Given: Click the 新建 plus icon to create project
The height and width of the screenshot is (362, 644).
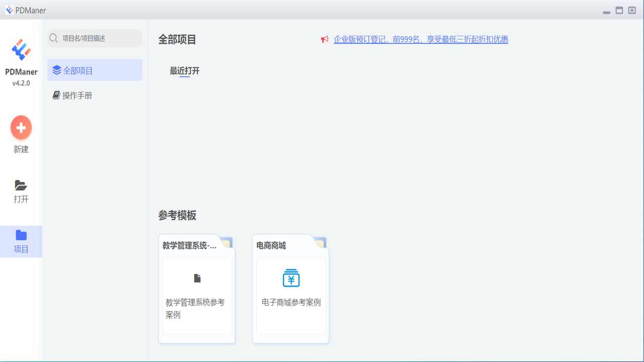Looking at the screenshot, I should 21,127.
